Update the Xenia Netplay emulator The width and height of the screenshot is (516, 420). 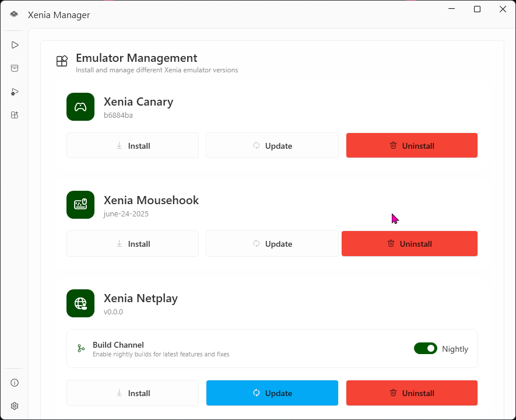[272, 393]
